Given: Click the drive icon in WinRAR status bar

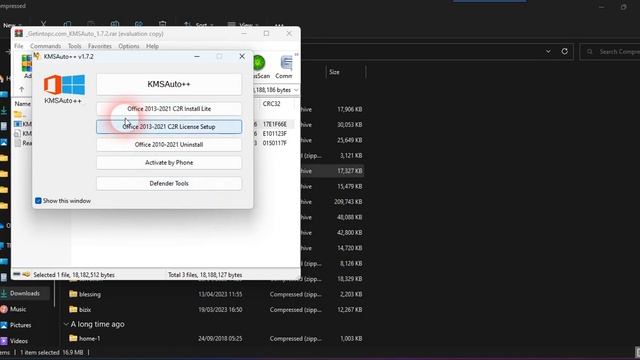Looking at the screenshot, I should (x=17, y=275).
